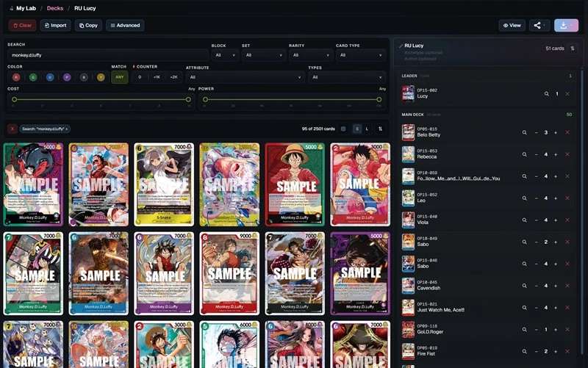Viewport: 588px width, 368px height.
Task: Decrease OP15-046 Sabo count with minus
Action: pos(537,264)
